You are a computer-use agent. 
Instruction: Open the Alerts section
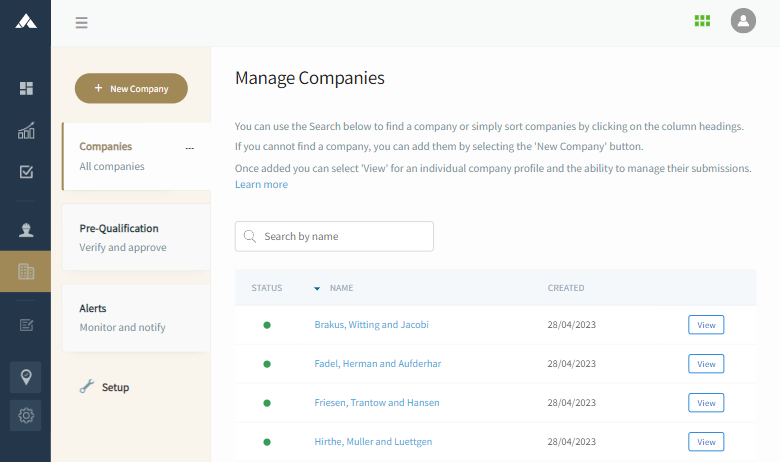[x=137, y=318]
